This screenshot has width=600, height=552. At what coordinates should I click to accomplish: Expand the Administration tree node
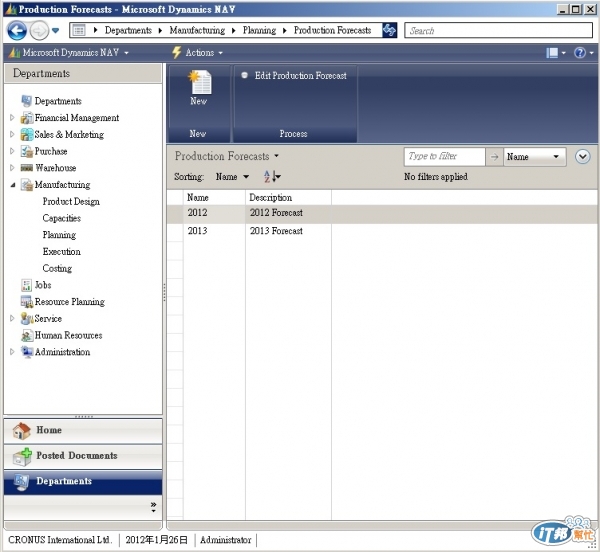[12, 352]
